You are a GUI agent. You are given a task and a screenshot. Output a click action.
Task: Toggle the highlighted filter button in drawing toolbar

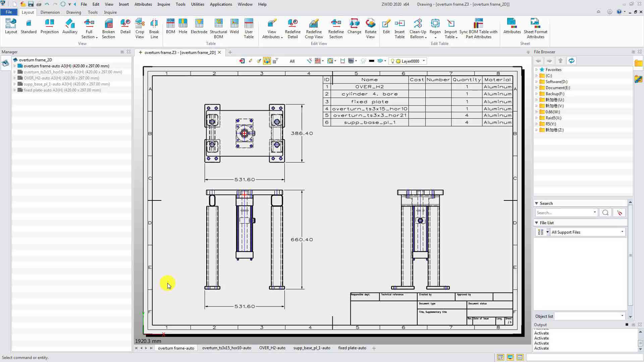tap(267, 61)
